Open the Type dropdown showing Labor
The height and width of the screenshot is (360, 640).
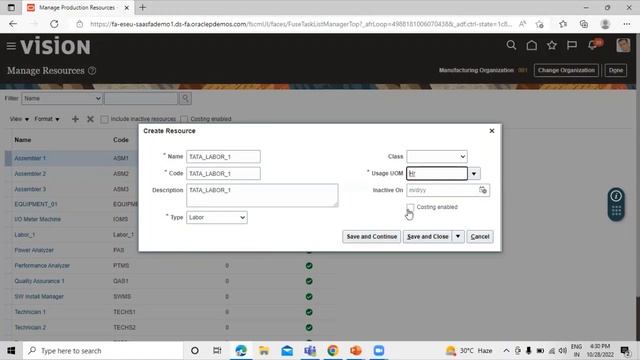click(217, 218)
